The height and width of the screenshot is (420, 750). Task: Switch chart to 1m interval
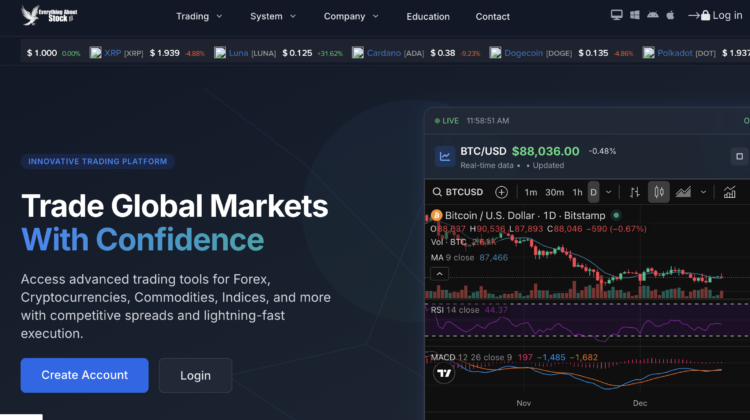(530, 192)
